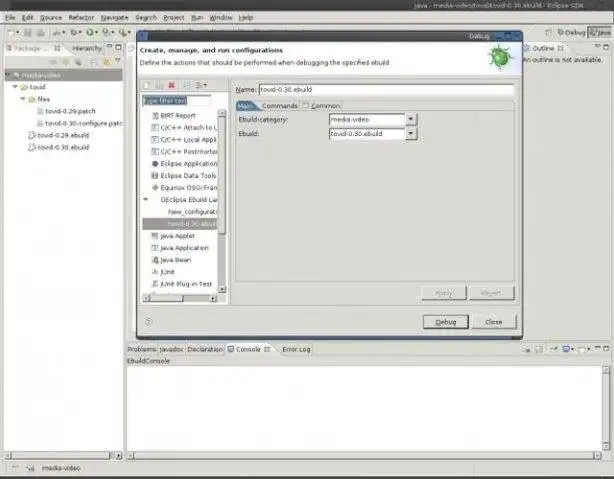The width and height of the screenshot is (614, 479).
Task: Open the launch configuration filter menu icon
Action: [201, 85]
